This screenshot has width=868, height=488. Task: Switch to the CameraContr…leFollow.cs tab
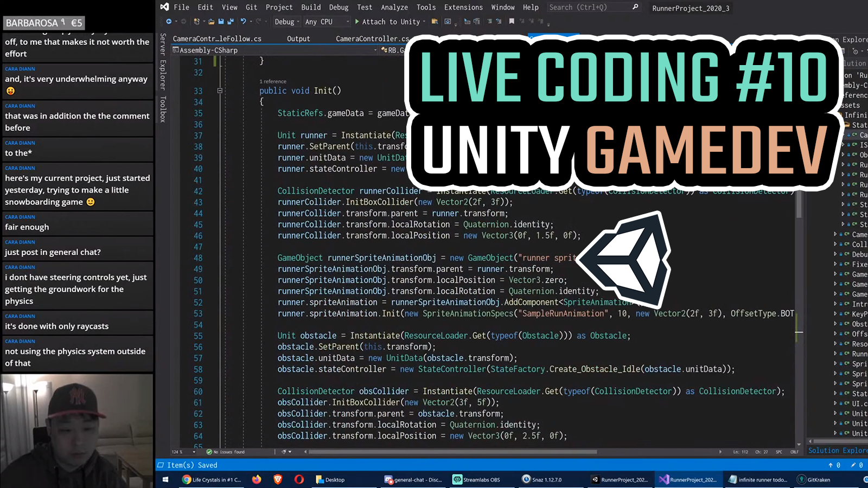pos(217,38)
